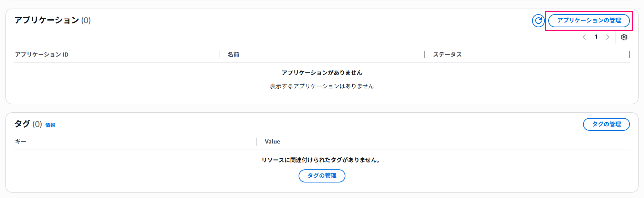644x198 pixels.
Task: Click the ステータス column header
Action: (x=447, y=55)
